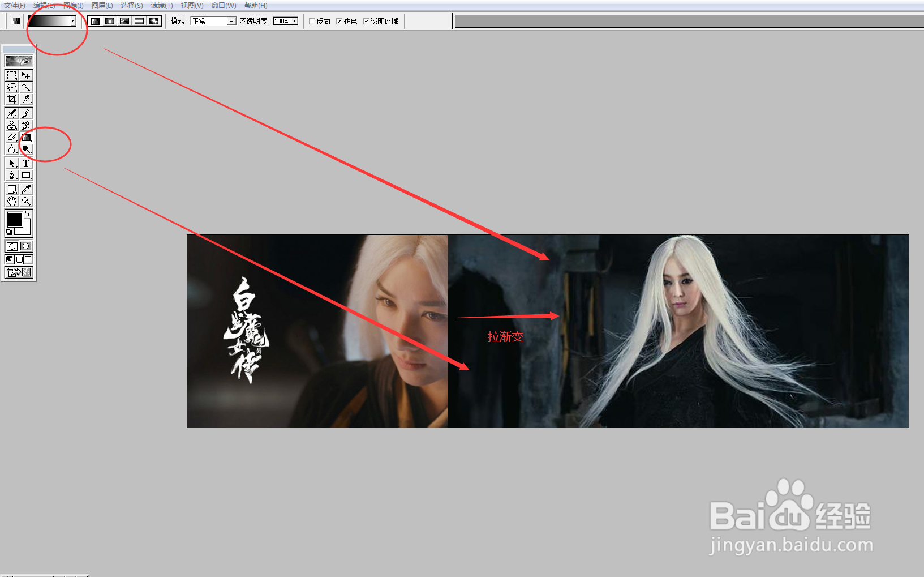Select the Hand tool
This screenshot has width=924, height=577.
[12, 201]
